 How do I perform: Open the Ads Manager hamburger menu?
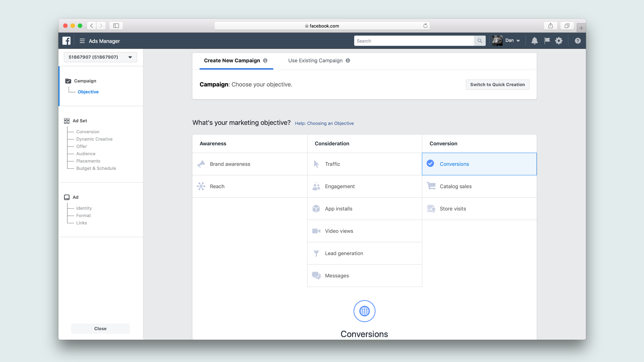coord(82,41)
